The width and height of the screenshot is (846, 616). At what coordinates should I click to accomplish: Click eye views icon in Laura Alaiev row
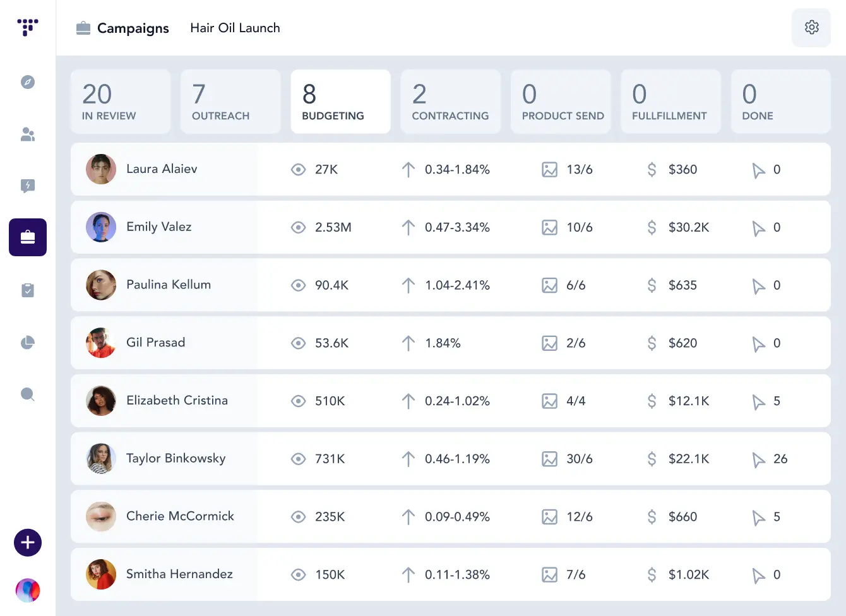click(298, 170)
